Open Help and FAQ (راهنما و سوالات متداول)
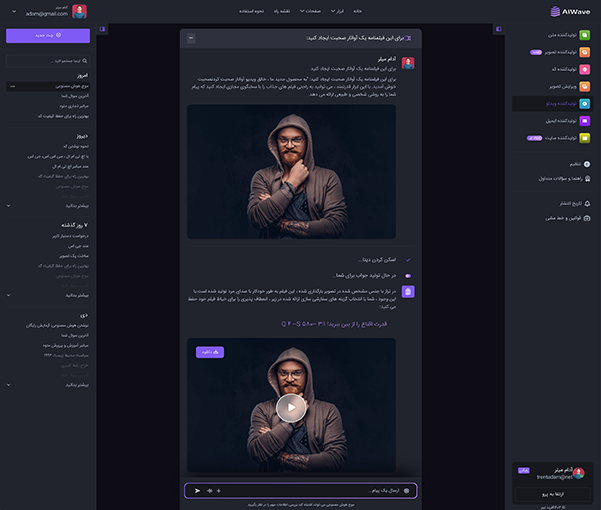This screenshot has width=601, height=510. coord(564,179)
